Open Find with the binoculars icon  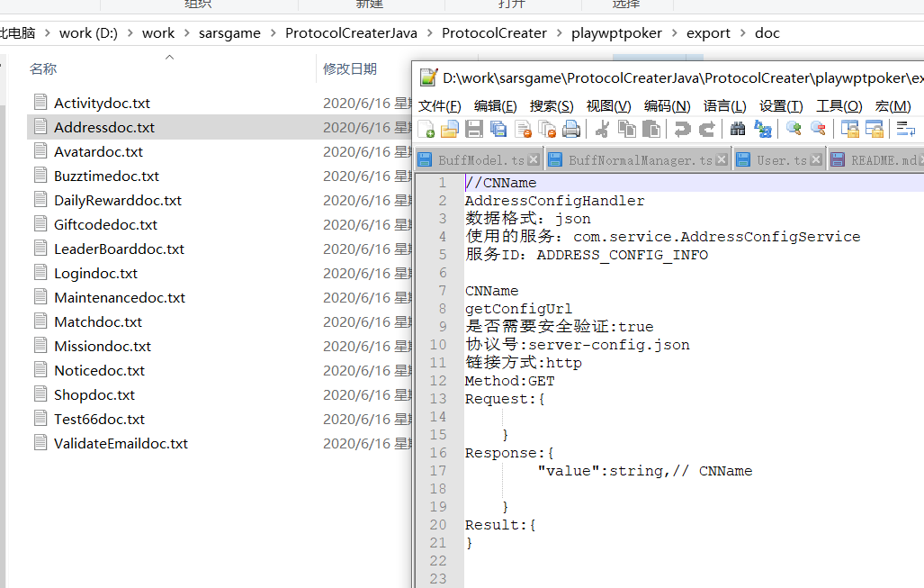click(738, 129)
